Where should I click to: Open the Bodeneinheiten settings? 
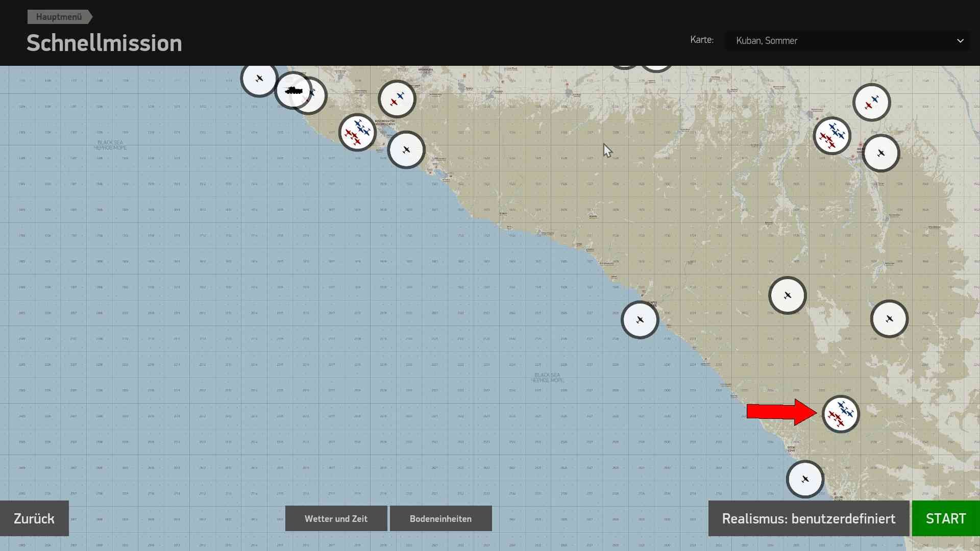coord(440,518)
